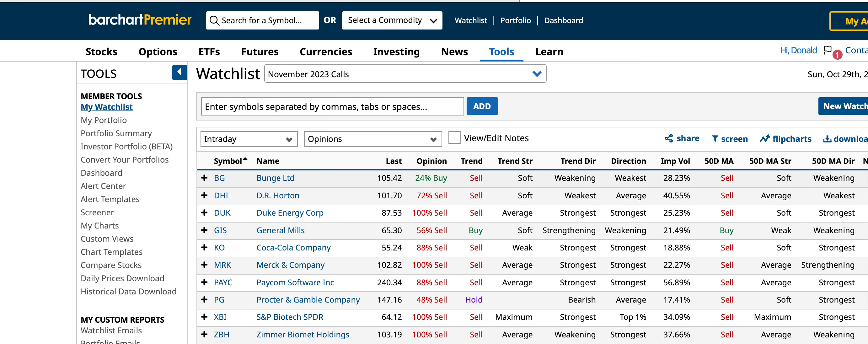Open the Dashboard header link
The height and width of the screenshot is (344, 868).
[x=563, y=20]
